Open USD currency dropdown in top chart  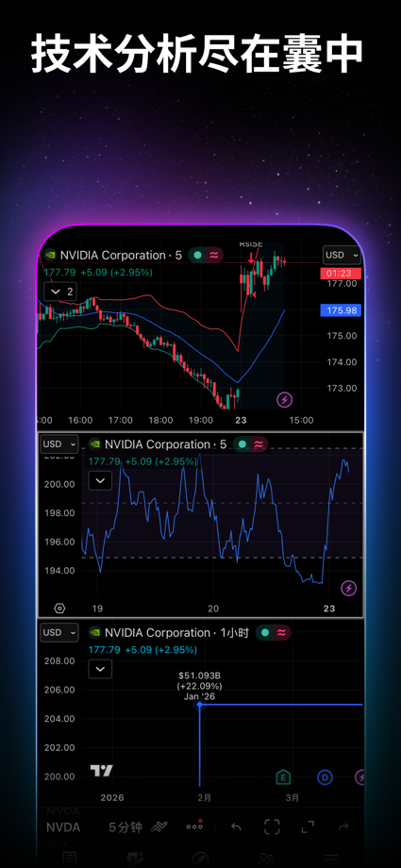(x=342, y=255)
